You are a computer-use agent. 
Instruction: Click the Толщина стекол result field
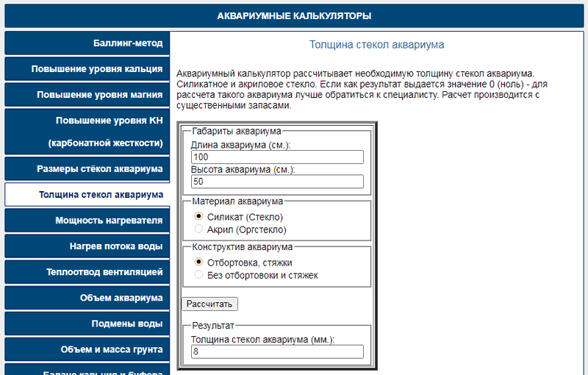277,351
